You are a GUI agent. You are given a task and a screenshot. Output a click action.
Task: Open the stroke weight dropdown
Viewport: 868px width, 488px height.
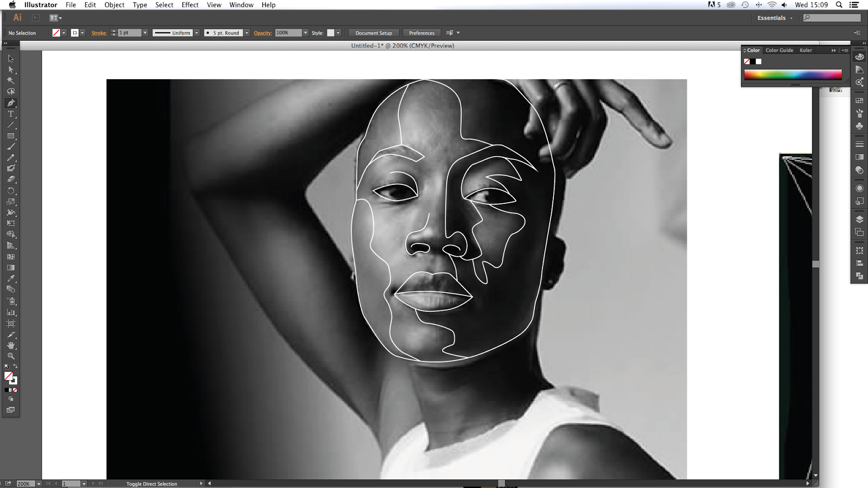coord(145,33)
